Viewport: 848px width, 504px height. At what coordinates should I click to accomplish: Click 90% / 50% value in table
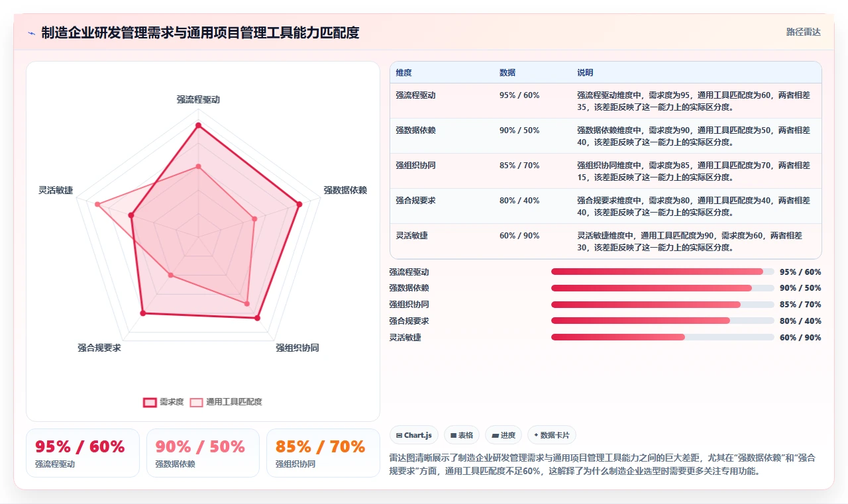tap(519, 130)
